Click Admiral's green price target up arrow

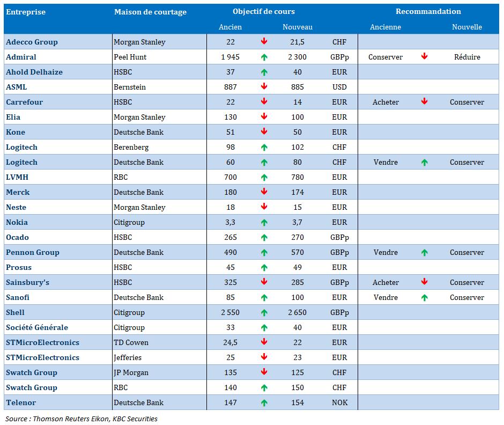264,56
